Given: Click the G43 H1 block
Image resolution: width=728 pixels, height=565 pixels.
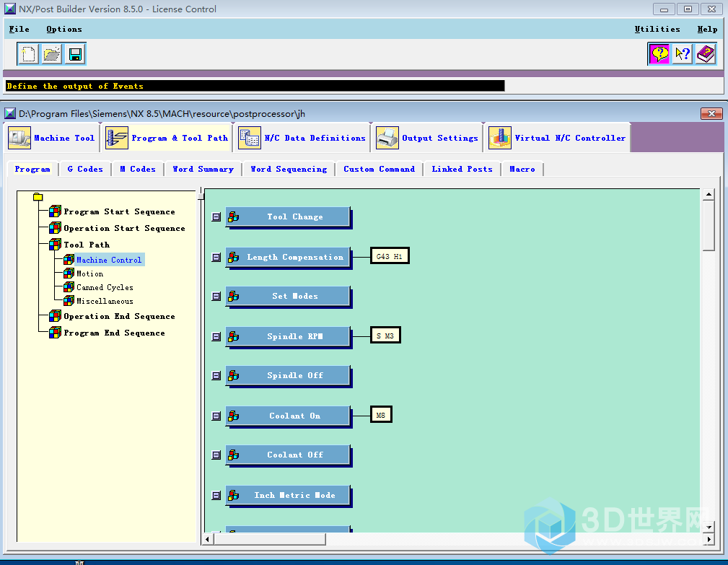Looking at the screenshot, I should [x=390, y=256].
